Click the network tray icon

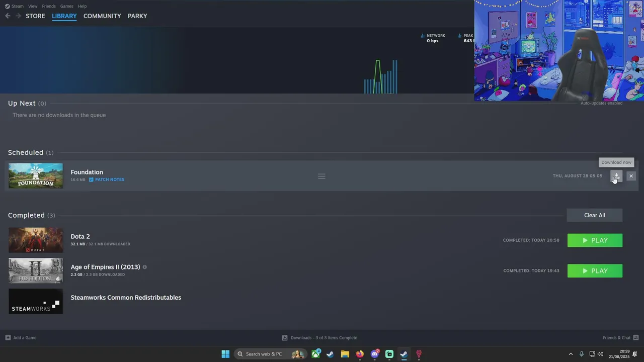click(592, 354)
